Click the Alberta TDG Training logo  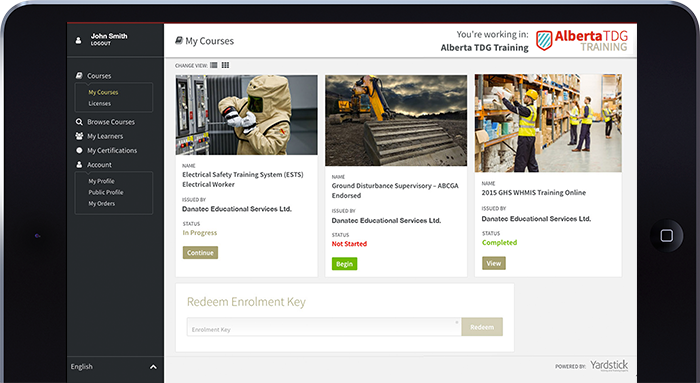click(x=582, y=41)
